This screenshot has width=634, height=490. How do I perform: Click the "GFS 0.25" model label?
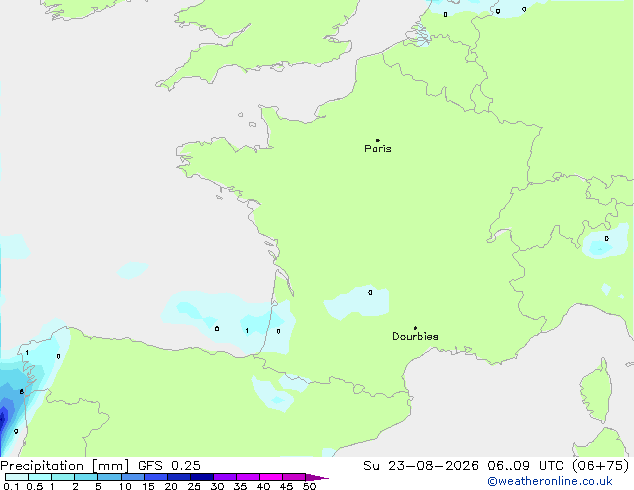pos(169,466)
